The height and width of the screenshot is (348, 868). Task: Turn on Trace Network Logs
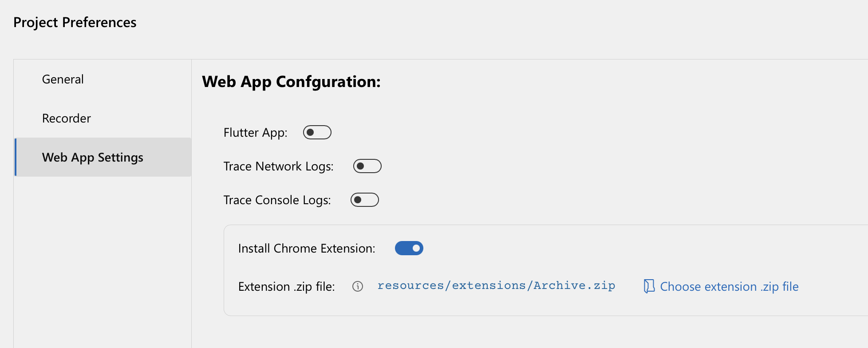pyautogui.click(x=367, y=166)
